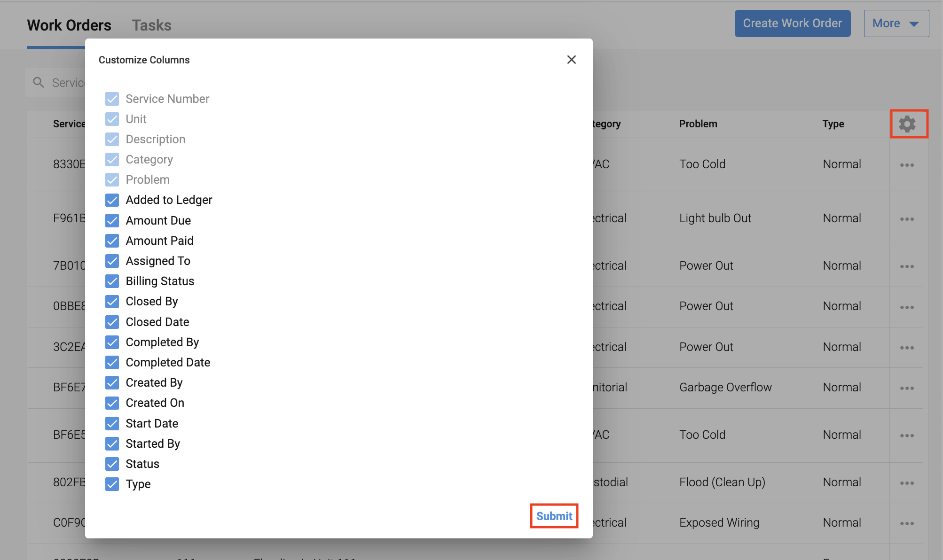Open row options for Too Cold HVAC order

tap(907, 165)
